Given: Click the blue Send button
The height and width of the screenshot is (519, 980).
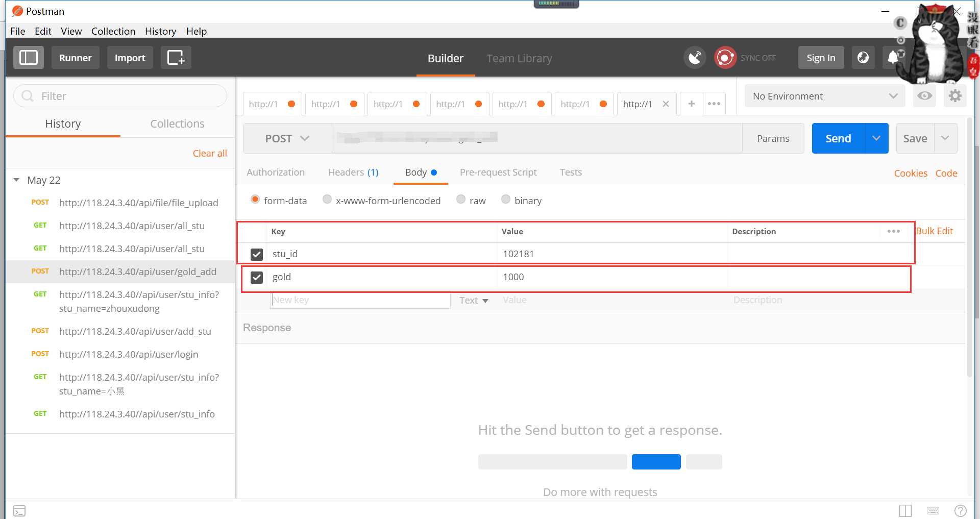Looking at the screenshot, I should pyautogui.click(x=838, y=138).
